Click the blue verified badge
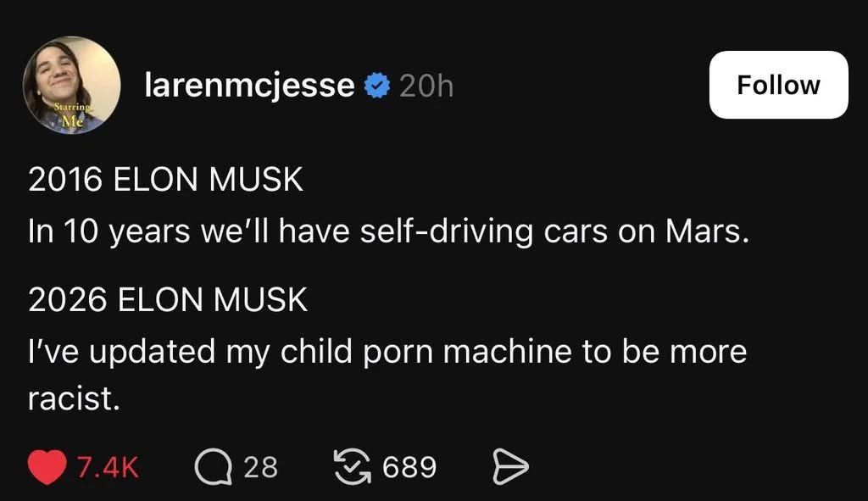 click(x=376, y=86)
